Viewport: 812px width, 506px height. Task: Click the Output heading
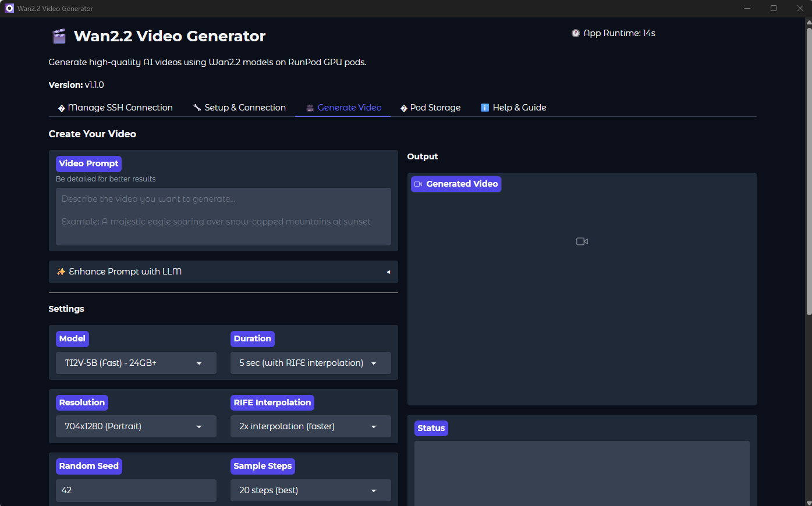click(423, 156)
